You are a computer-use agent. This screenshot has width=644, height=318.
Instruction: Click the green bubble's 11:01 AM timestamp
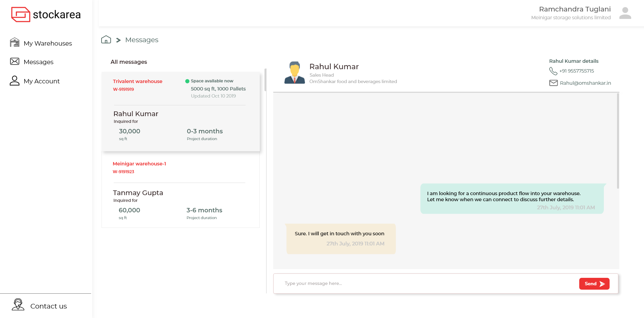[x=566, y=208]
